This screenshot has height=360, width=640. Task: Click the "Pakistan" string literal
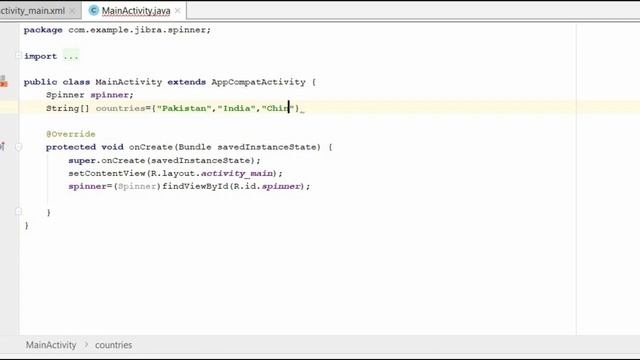[184, 108]
